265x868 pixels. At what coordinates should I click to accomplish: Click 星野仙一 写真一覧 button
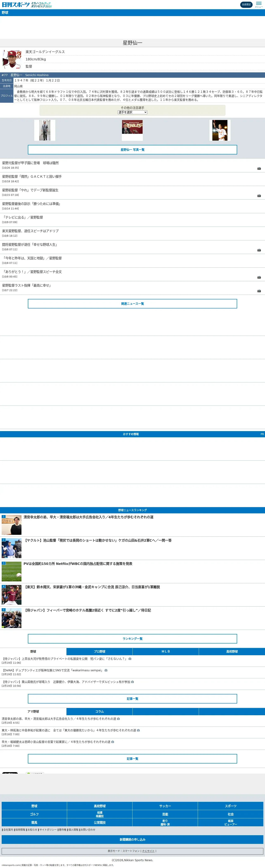(x=132, y=150)
